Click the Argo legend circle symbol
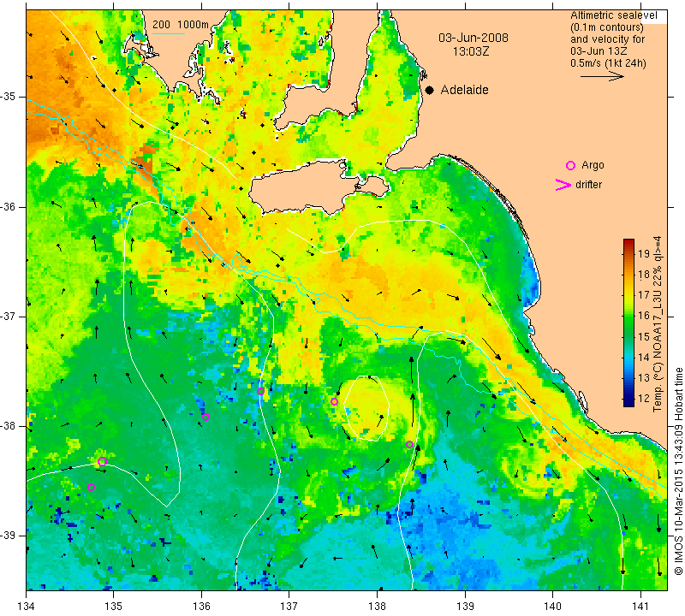This screenshot has width=685, height=616. tap(570, 165)
